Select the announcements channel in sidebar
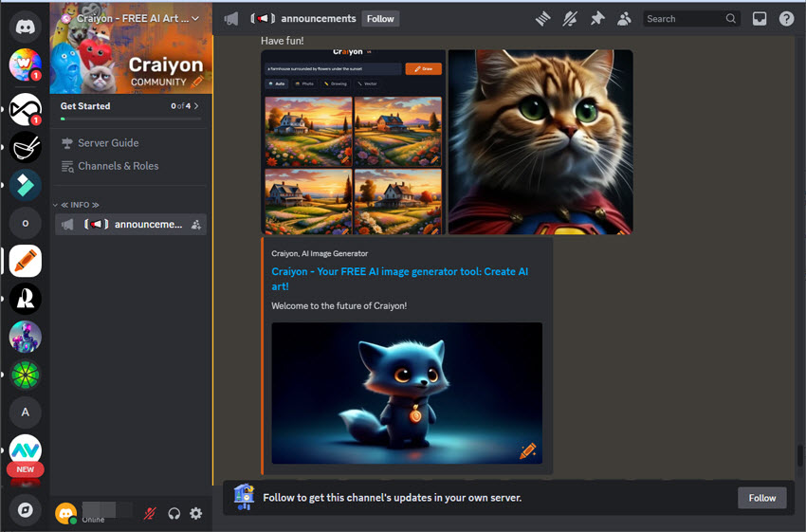806x532 pixels. tap(131, 225)
